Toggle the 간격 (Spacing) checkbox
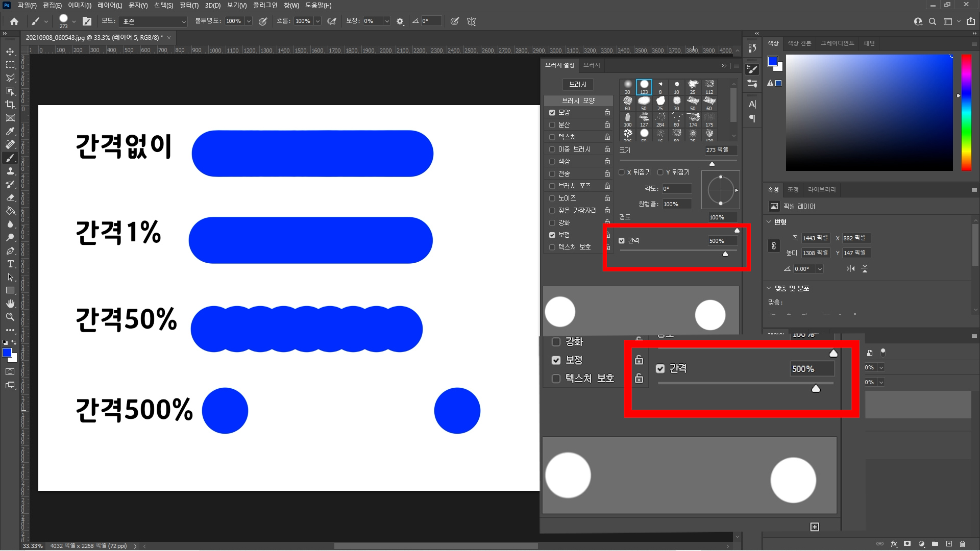 [622, 241]
